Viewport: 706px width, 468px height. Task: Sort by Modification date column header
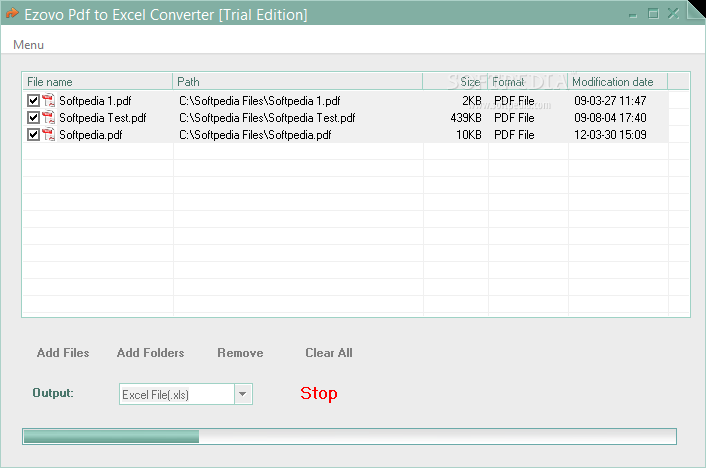pos(618,82)
